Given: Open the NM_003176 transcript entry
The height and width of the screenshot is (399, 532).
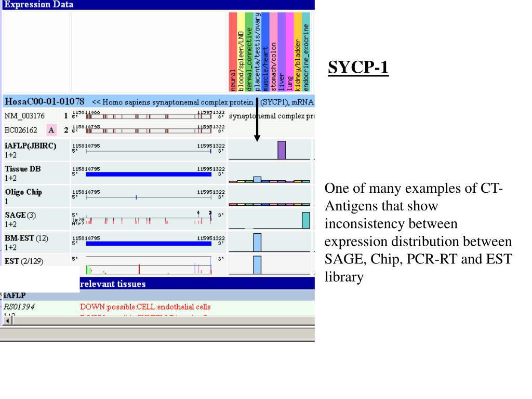Looking at the screenshot, I should (24, 116).
